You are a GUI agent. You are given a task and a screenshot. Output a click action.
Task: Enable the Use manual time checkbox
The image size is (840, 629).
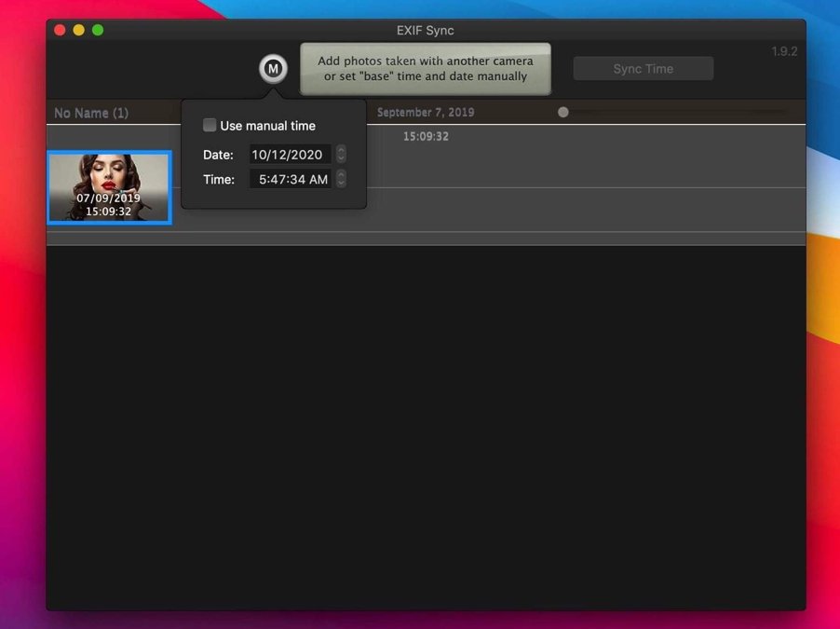[x=210, y=126]
